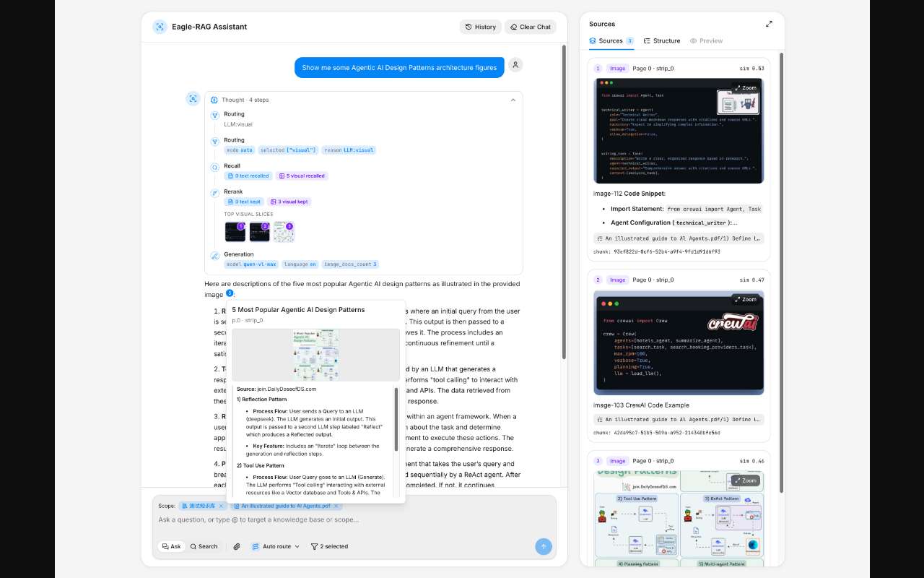
Task: Zoom the Design Patterns source image
Action: pos(745,480)
